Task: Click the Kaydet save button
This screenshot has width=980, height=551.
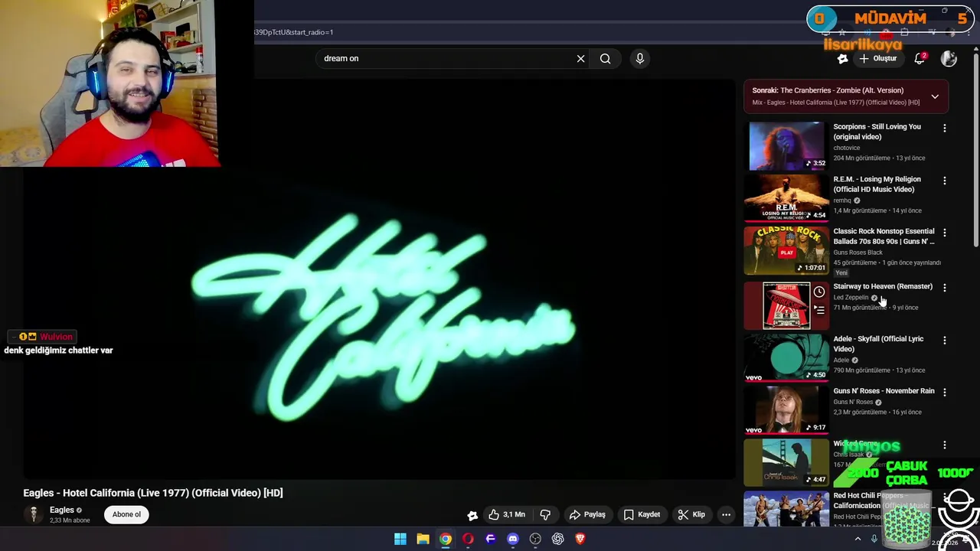Action: [642, 514]
